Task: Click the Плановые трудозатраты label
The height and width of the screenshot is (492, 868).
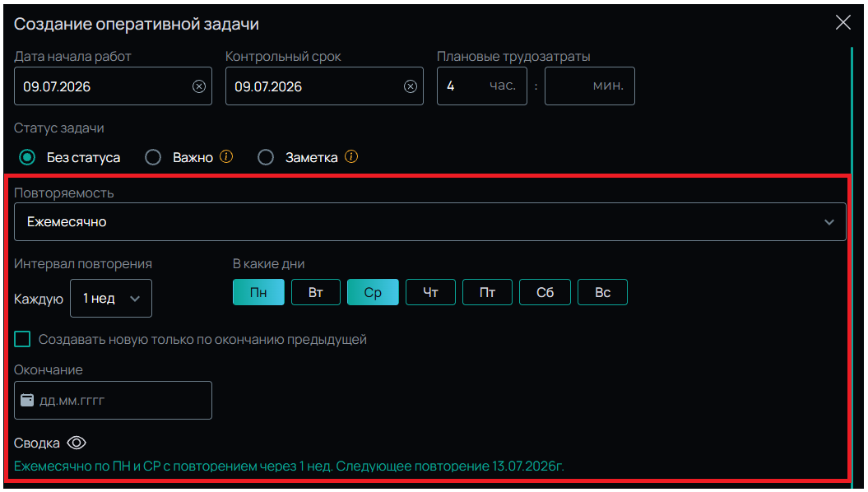Action: (x=513, y=57)
